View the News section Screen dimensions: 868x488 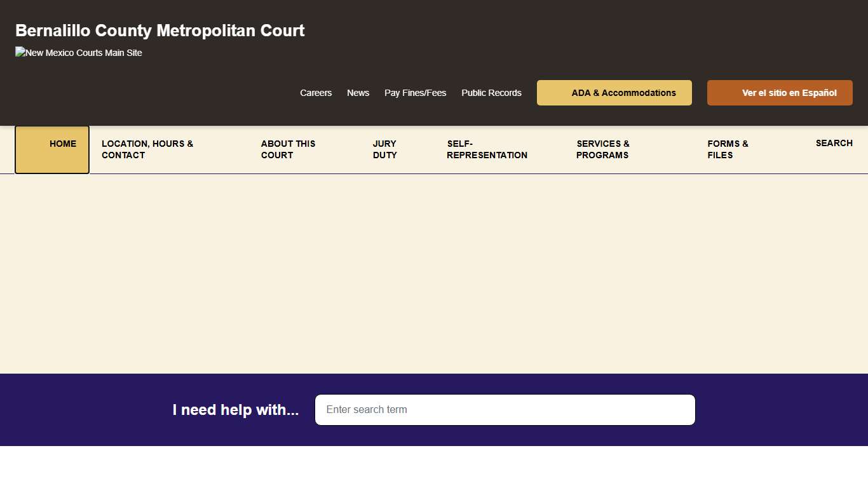coord(358,93)
